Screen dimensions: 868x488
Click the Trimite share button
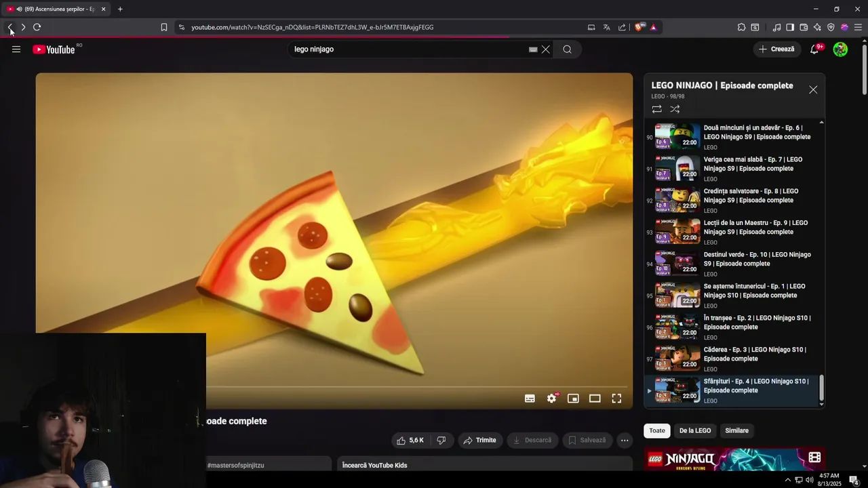(x=480, y=441)
